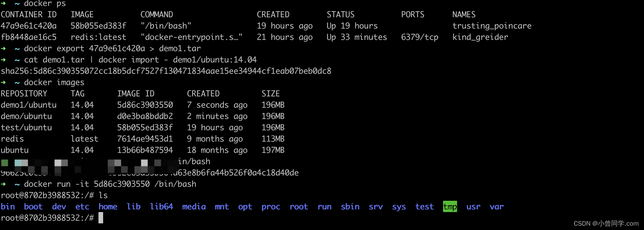644x230 pixels.
Task: Click the SIZE column header
Action: click(x=271, y=94)
